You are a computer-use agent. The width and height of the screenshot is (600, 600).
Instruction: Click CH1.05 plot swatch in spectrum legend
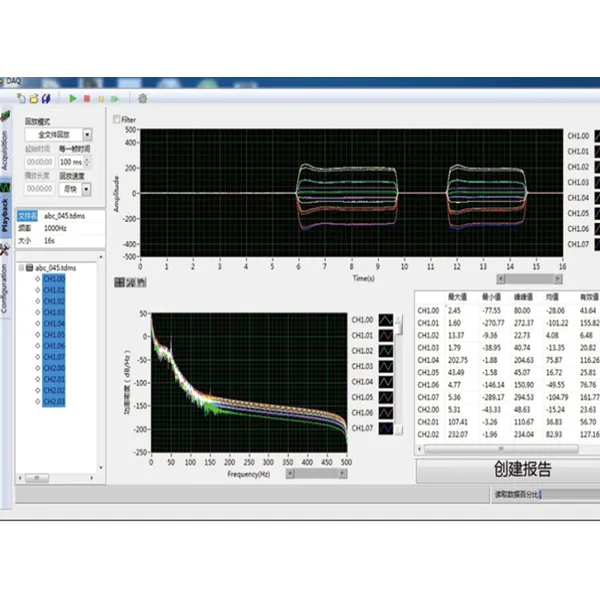(386, 397)
